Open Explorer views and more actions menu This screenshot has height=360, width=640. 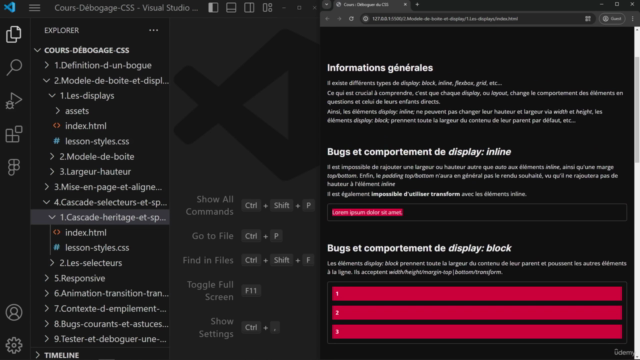pyautogui.click(x=153, y=30)
